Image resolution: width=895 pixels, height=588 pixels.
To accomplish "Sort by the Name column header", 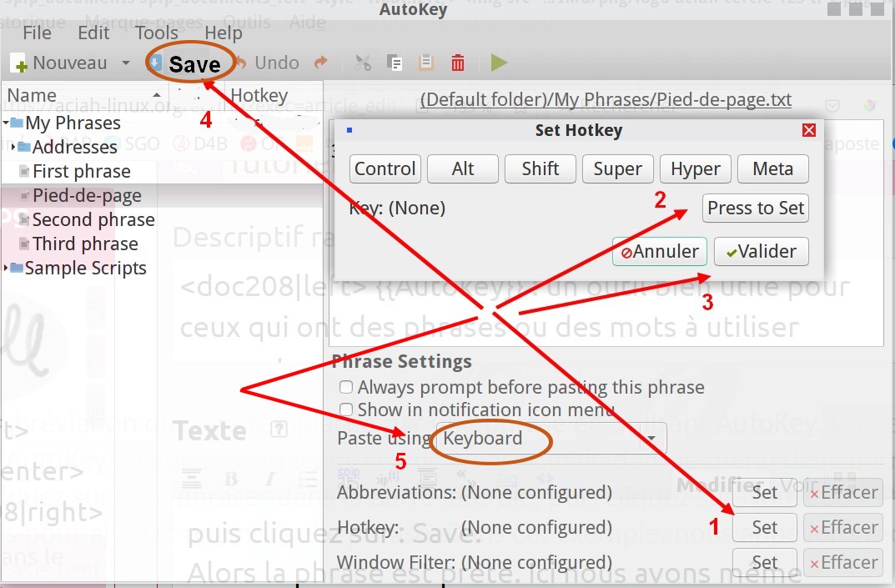I will pyautogui.click(x=84, y=95).
